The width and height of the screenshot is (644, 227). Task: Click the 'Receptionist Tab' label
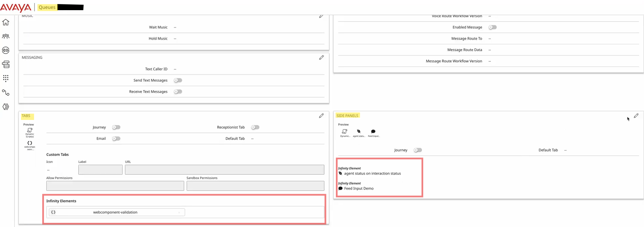(x=231, y=127)
